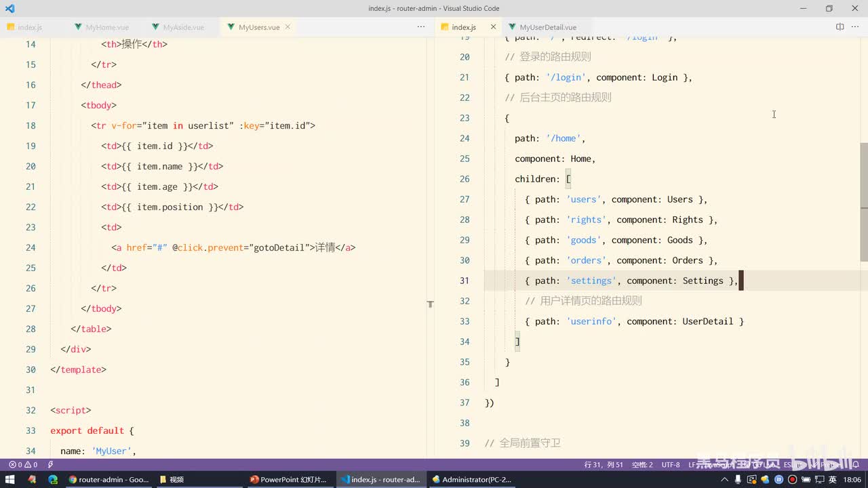This screenshot has width=868, height=488.
Task: Close the MyUsers.vue tab
Action: pos(288,27)
